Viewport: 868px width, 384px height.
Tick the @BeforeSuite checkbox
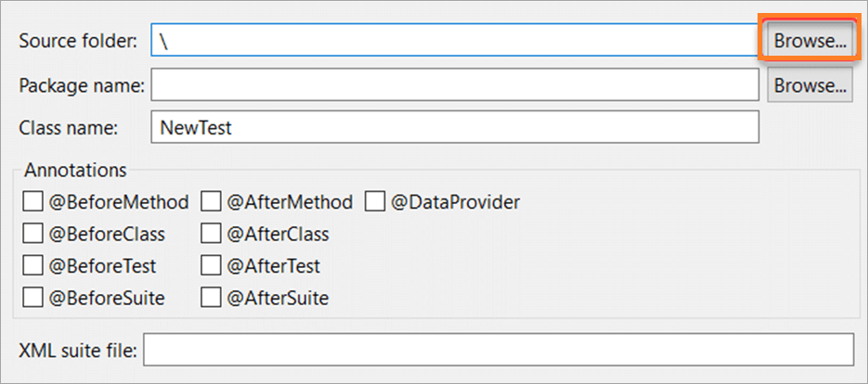pyautogui.click(x=32, y=298)
